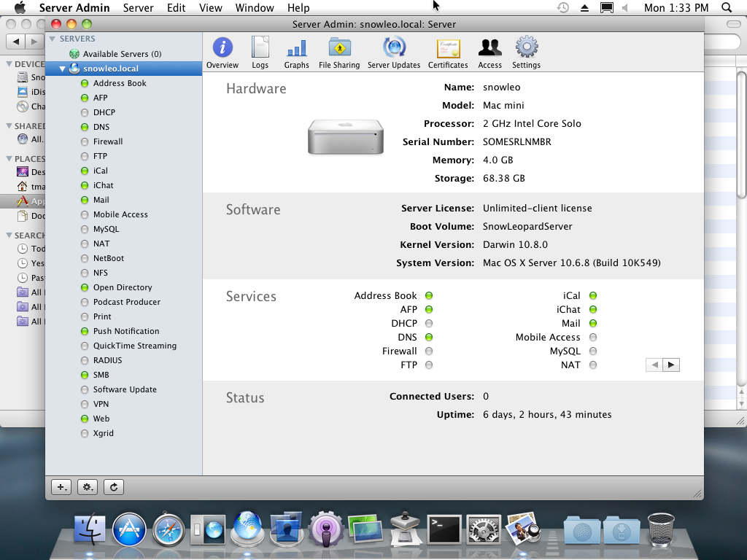The width and height of the screenshot is (747, 560).
Task: Open Time Machine menu bar icon
Action: 563,7
